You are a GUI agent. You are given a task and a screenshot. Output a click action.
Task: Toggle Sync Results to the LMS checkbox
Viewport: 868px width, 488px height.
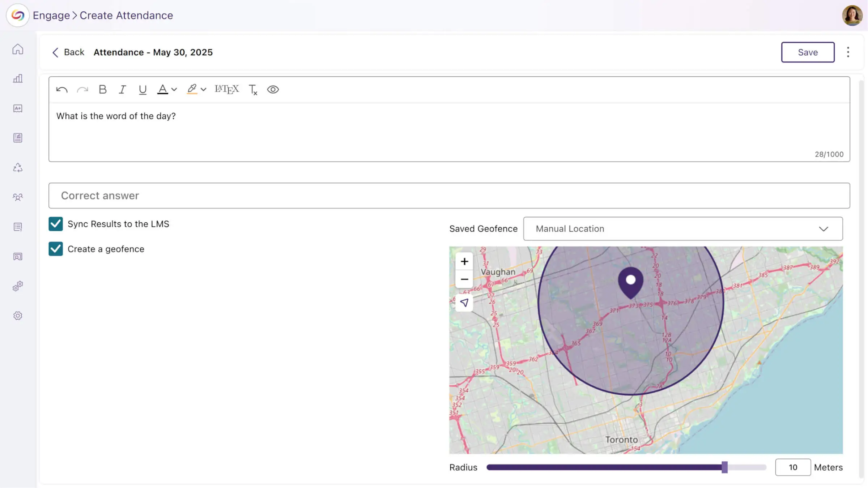[x=56, y=224]
